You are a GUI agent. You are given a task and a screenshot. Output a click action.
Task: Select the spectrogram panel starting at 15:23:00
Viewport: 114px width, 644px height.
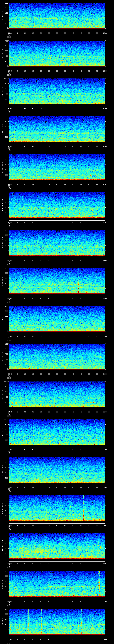click(57, 356)
